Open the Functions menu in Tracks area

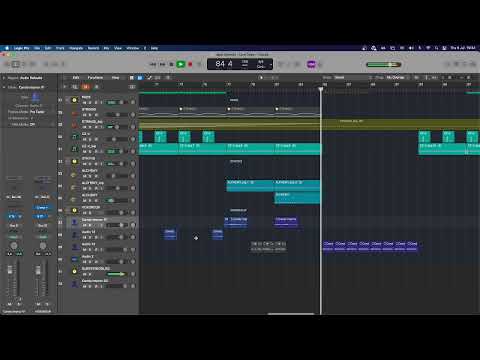(95, 78)
